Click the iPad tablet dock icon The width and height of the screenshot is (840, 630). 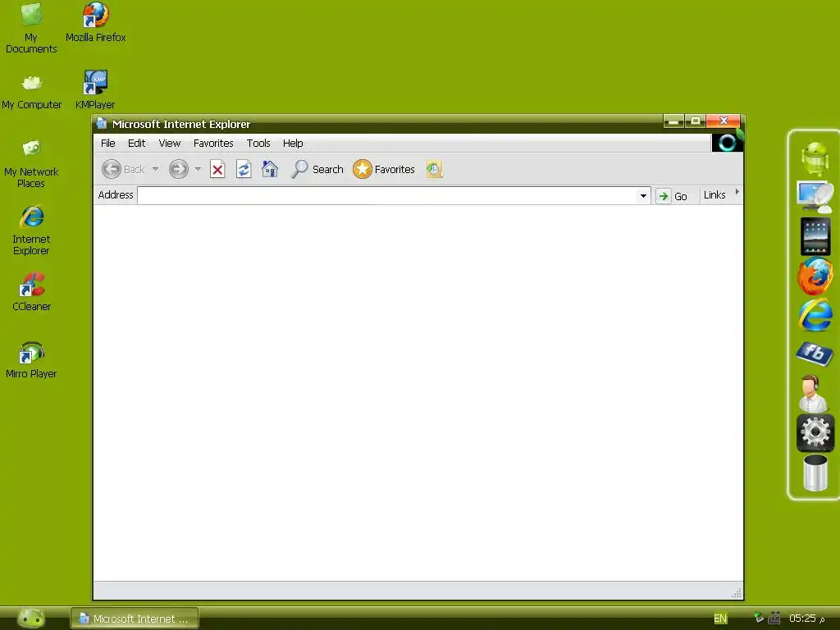(x=815, y=236)
